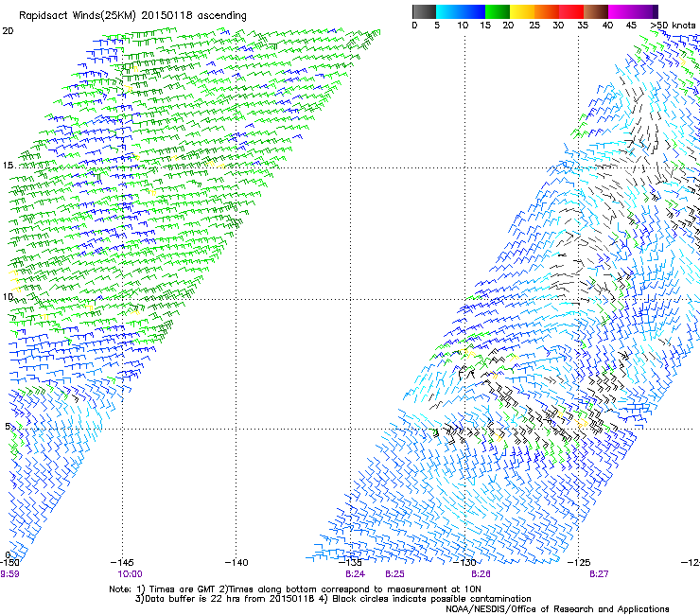Select the red 30-35 knots legend swatch
The height and width of the screenshot is (615, 700).
point(571,11)
